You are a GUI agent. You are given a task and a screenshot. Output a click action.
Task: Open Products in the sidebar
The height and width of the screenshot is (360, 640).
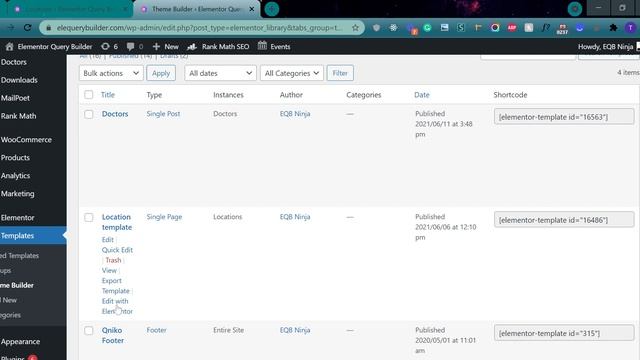[x=16, y=158]
